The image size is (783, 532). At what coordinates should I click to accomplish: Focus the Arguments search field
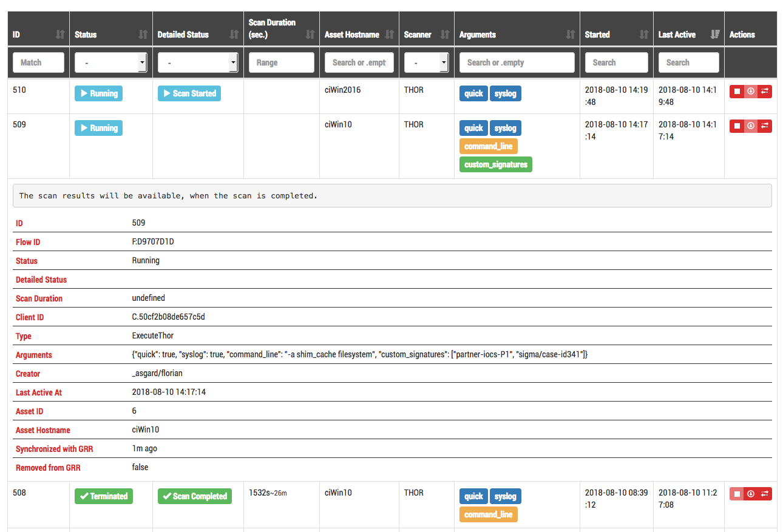click(x=517, y=62)
